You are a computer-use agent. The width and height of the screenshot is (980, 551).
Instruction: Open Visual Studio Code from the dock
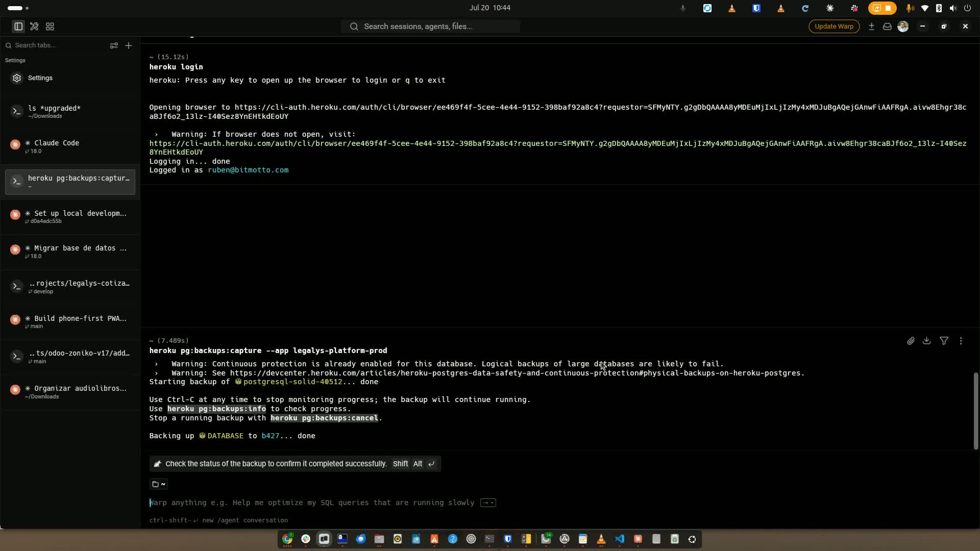[620, 539]
